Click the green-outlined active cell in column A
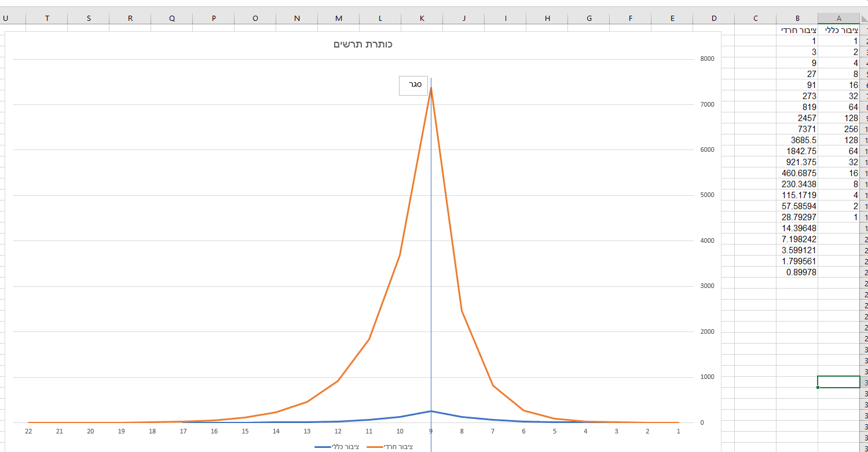Image resolution: width=868 pixels, height=452 pixels. pos(839,382)
